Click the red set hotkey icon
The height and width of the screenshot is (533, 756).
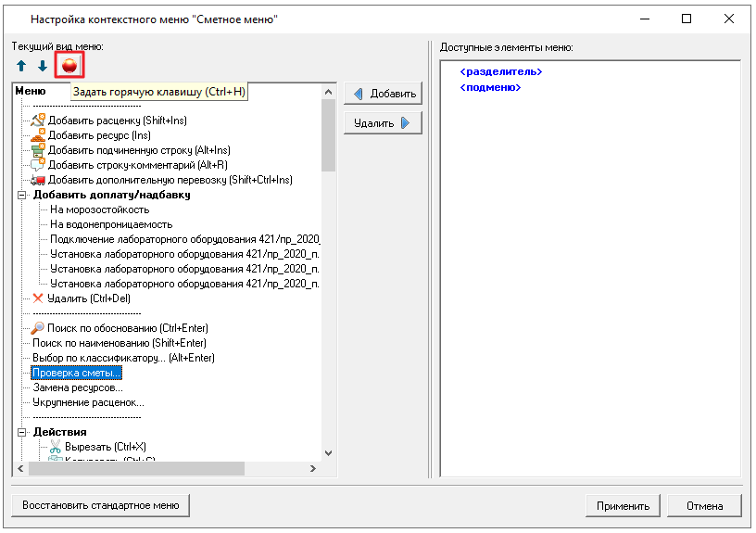click(69, 65)
